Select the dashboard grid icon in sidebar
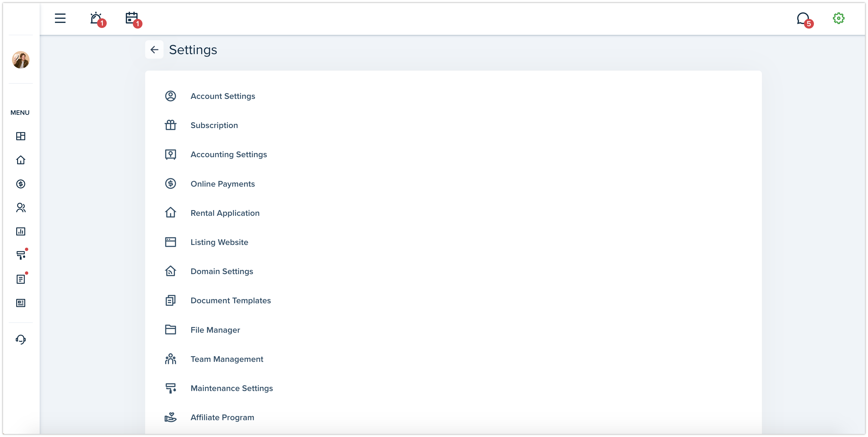The height and width of the screenshot is (437, 868). point(21,136)
